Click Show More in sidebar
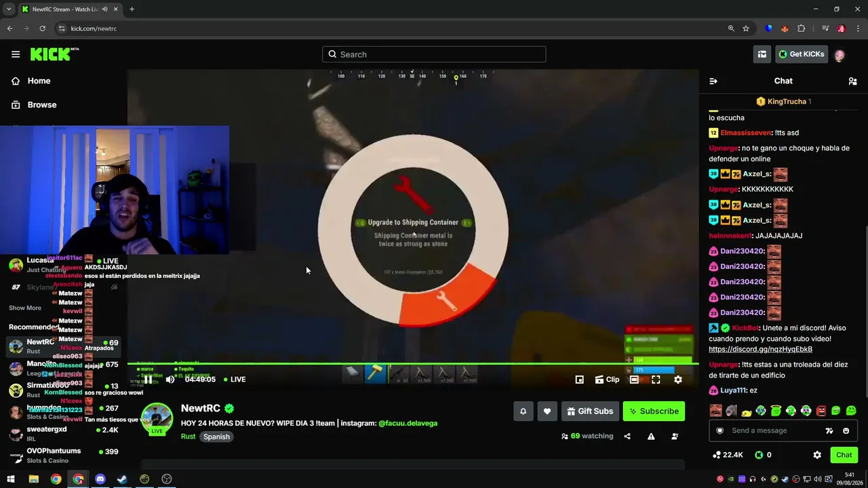868x488 pixels. coord(25,308)
